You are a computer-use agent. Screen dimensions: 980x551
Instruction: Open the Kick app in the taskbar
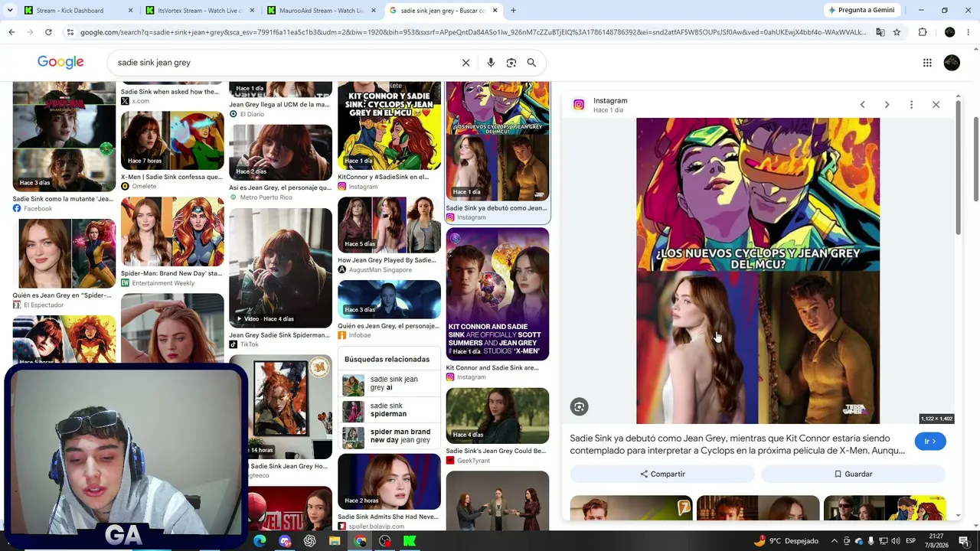[x=410, y=541]
